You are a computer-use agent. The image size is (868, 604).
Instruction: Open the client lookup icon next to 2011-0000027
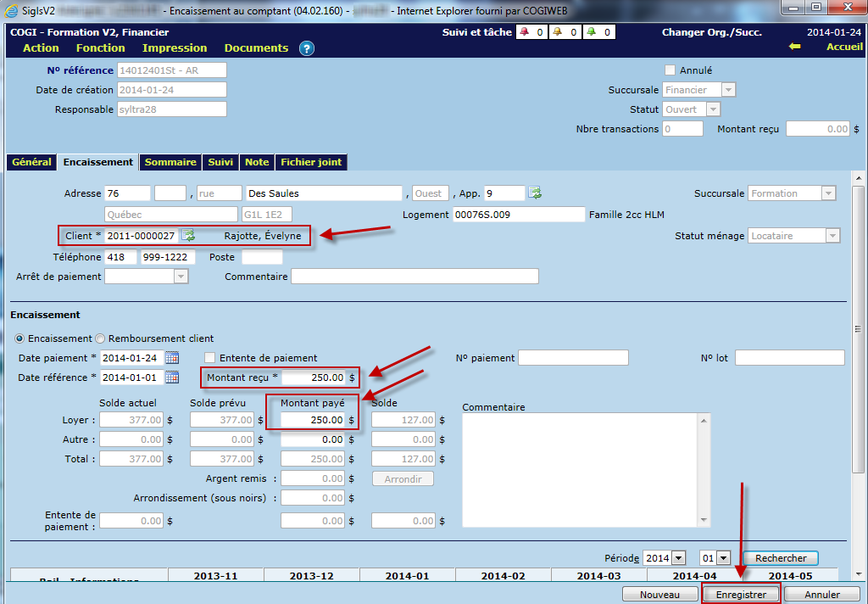pos(188,235)
